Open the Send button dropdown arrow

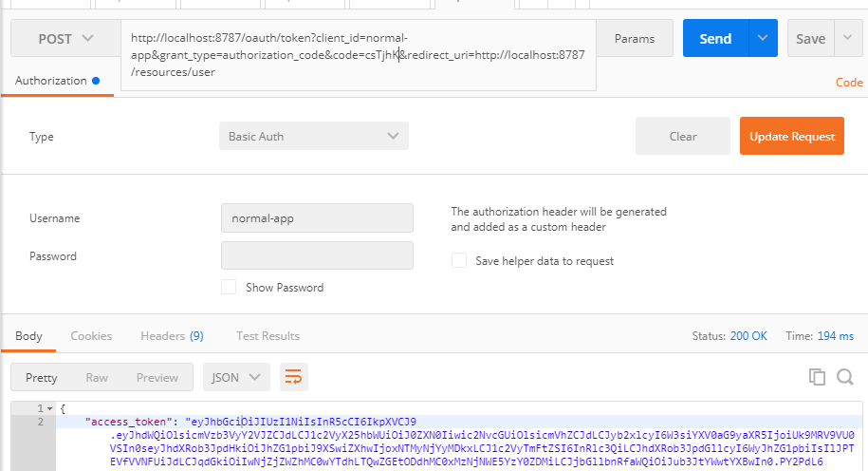tap(763, 38)
